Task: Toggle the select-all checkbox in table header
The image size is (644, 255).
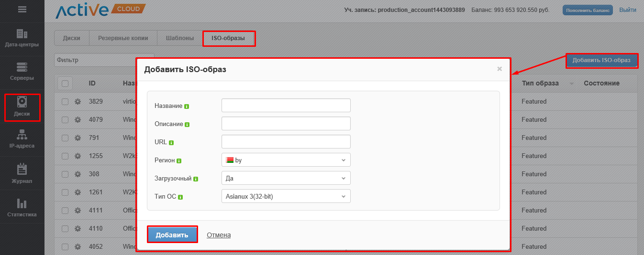Action: (x=65, y=84)
